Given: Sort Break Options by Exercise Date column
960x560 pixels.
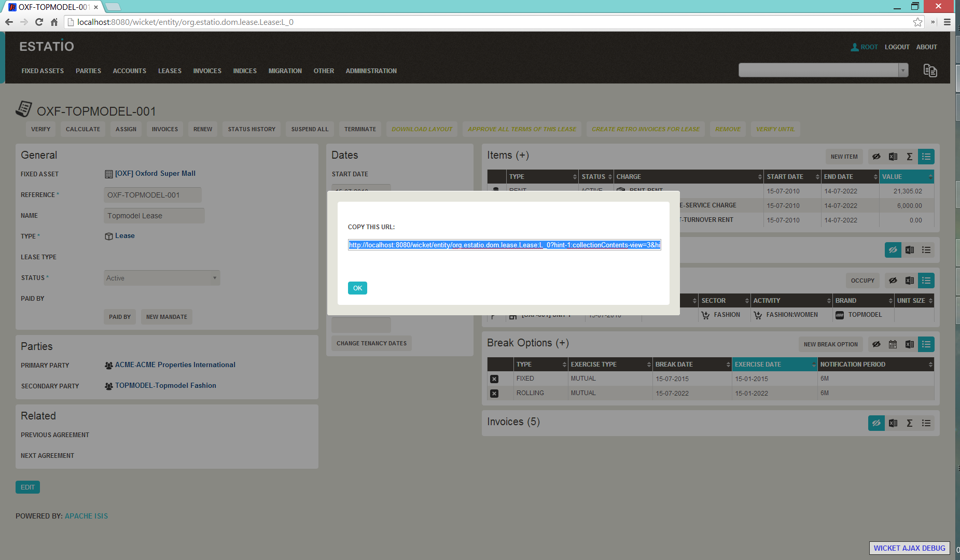Looking at the screenshot, I should [774, 365].
